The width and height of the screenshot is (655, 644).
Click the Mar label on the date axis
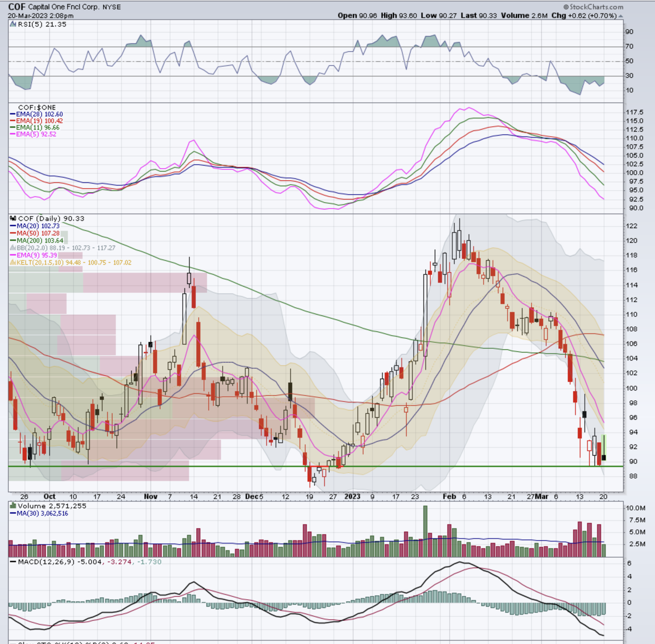coord(542,497)
